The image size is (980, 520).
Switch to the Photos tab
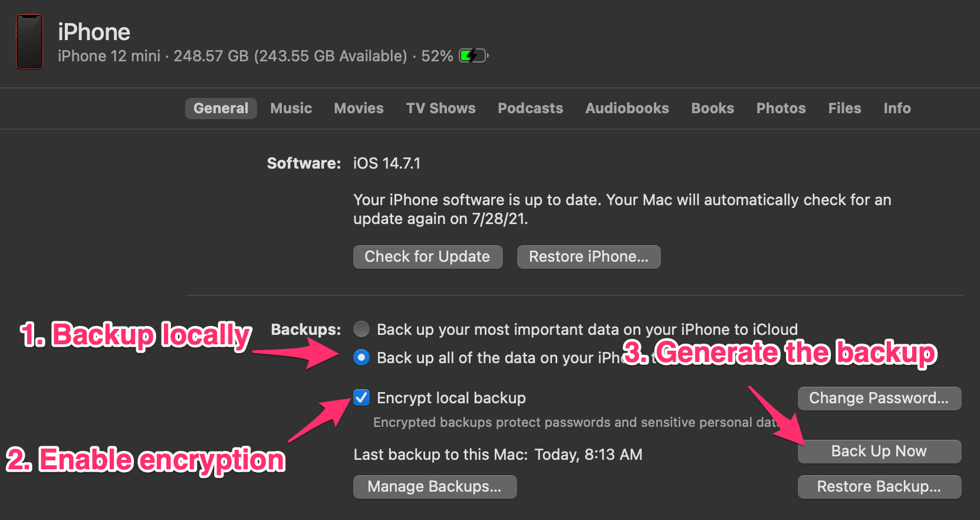[x=781, y=108]
